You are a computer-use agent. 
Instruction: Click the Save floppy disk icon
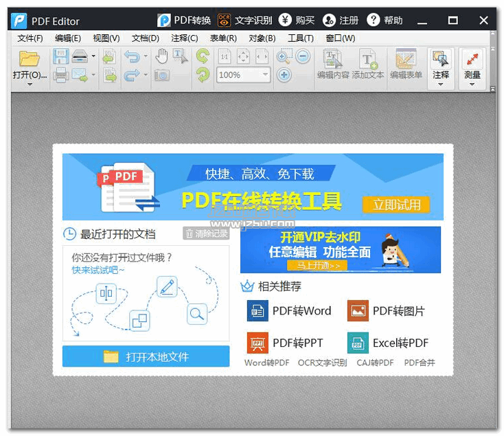(60, 56)
